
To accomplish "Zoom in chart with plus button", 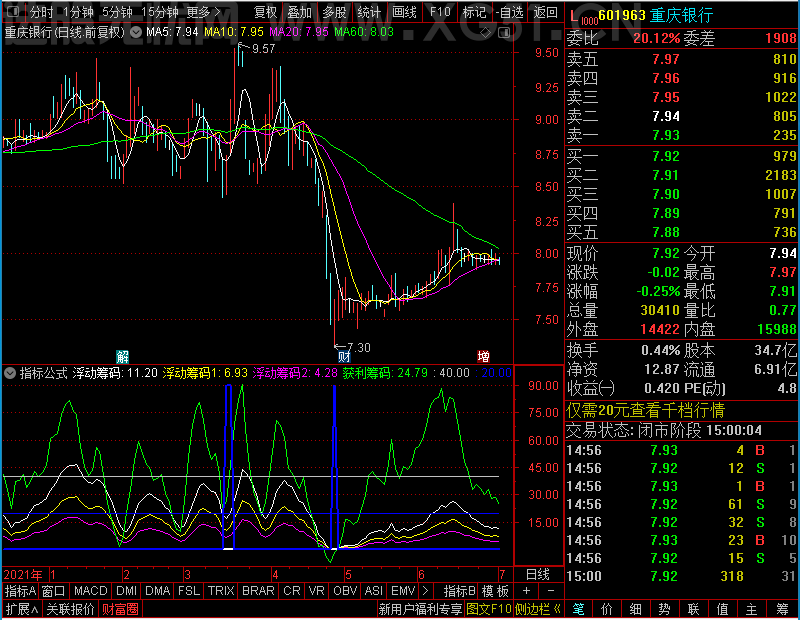I will coord(527,591).
